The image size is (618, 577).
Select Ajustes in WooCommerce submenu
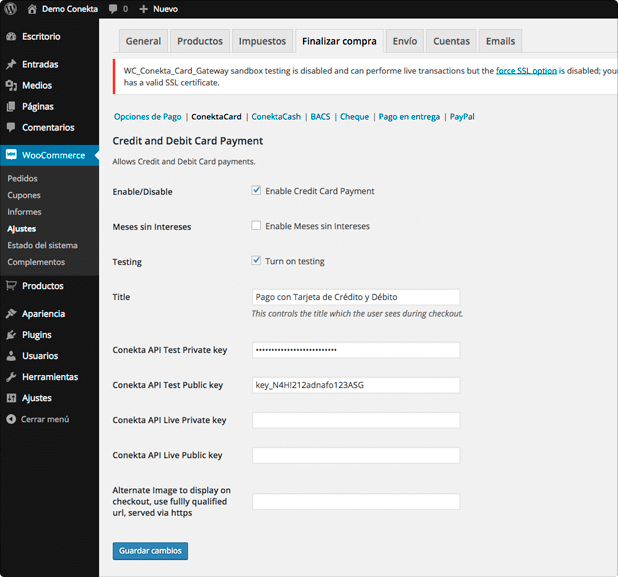tap(21, 229)
